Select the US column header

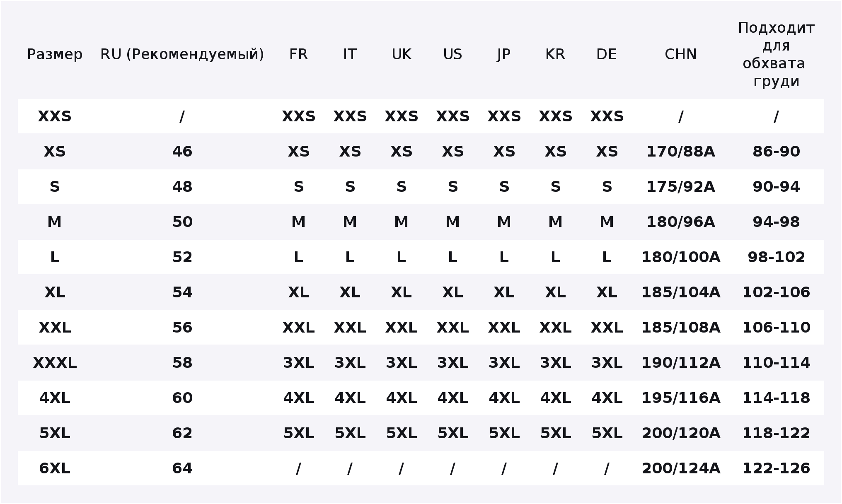pyautogui.click(x=452, y=54)
